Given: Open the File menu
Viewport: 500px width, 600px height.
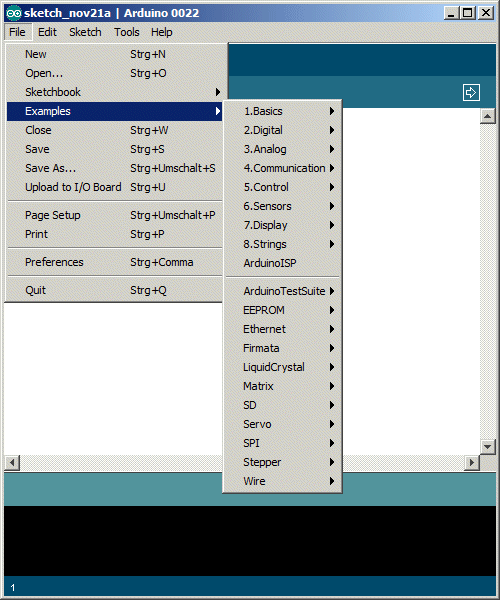Looking at the screenshot, I should click(x=18, y=32).
